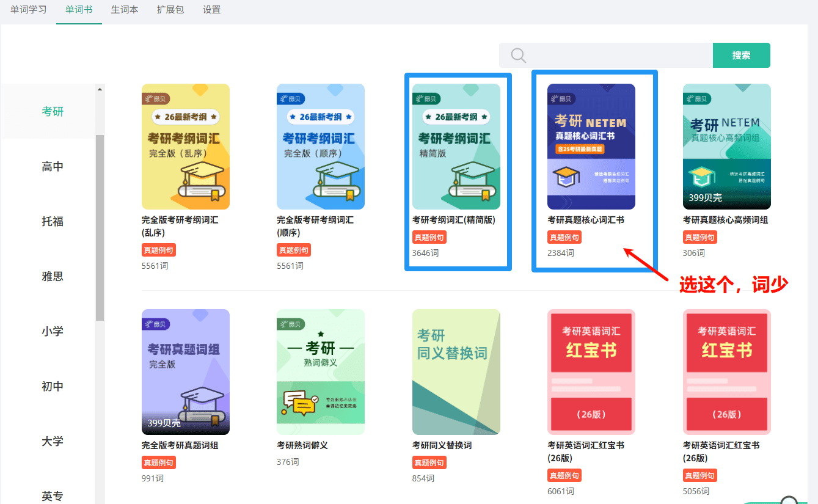Click title 完全版考研真题词组

180,445
